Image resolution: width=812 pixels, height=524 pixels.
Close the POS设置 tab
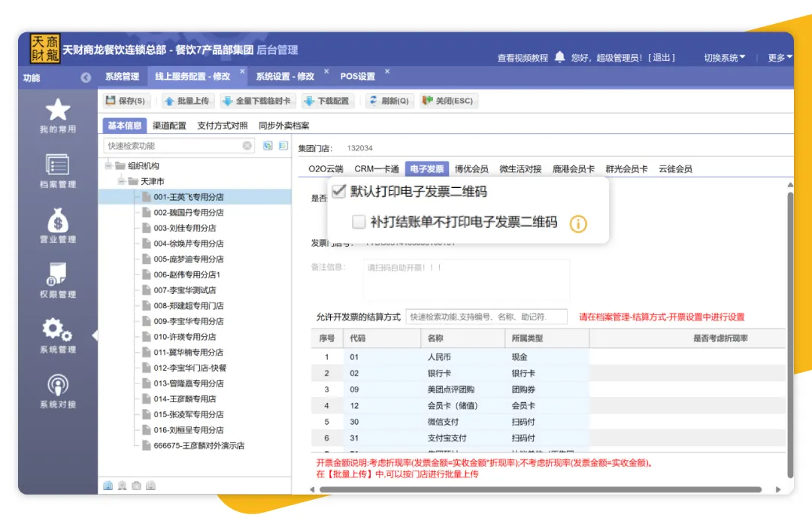[387, 71]
